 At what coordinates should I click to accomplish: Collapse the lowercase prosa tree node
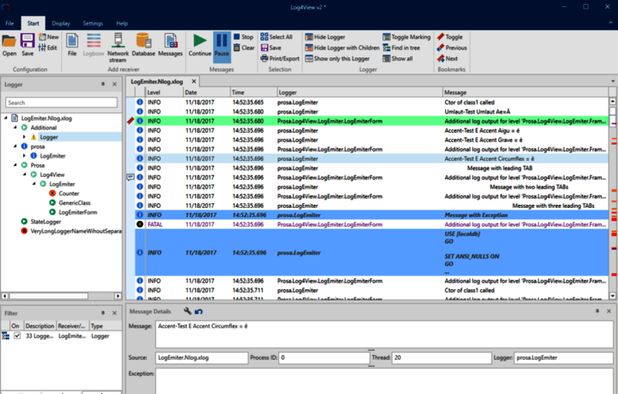coord(15,146)
